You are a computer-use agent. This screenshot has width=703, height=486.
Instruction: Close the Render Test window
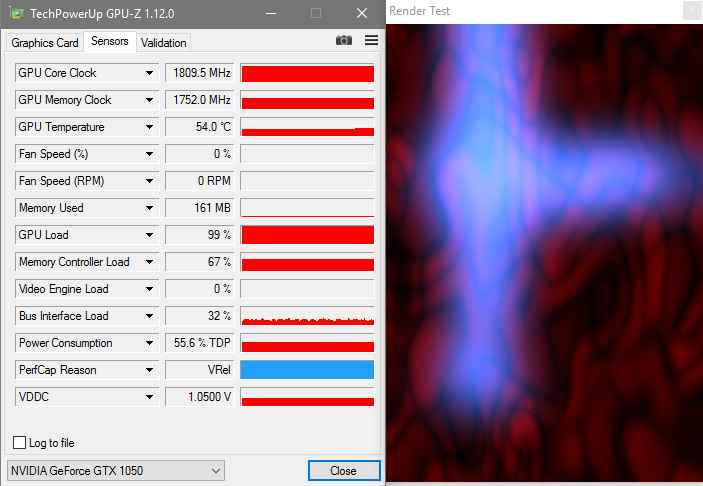(x=692, y=11)
